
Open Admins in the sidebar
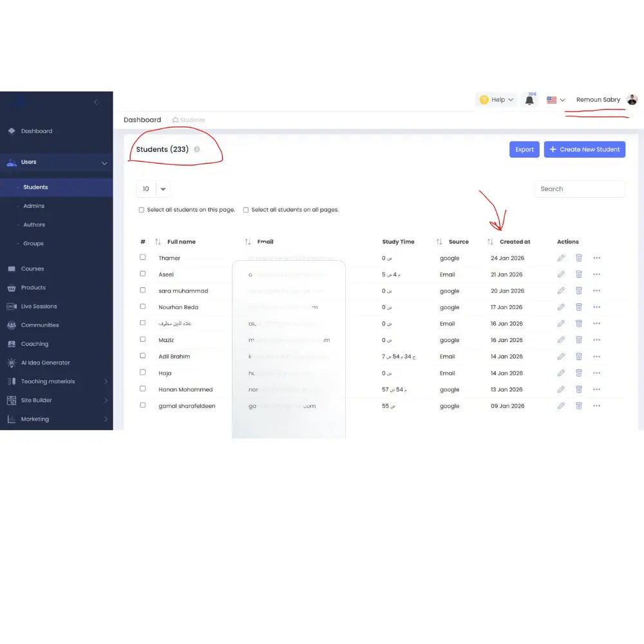tap(34, 206)
